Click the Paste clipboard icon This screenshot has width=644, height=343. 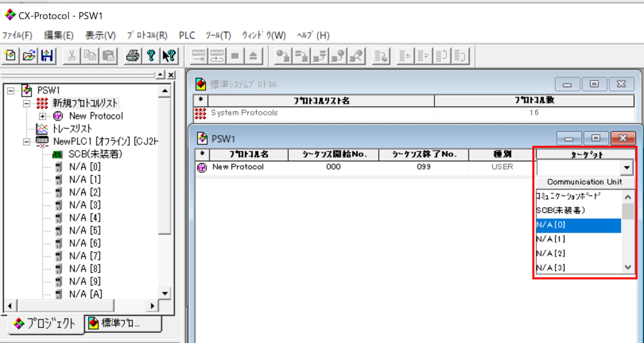point(109,55)
